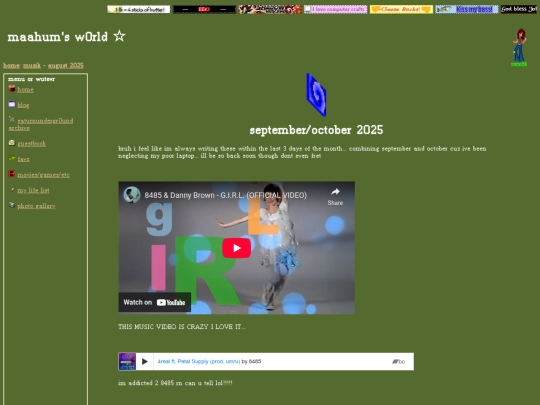
Task: Play the Bandcamp '4real' track
Action: click(145, 362)
